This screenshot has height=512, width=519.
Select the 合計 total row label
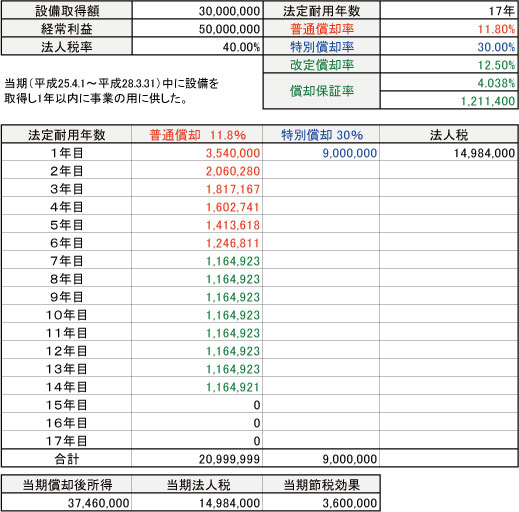[x=67, y=459]
